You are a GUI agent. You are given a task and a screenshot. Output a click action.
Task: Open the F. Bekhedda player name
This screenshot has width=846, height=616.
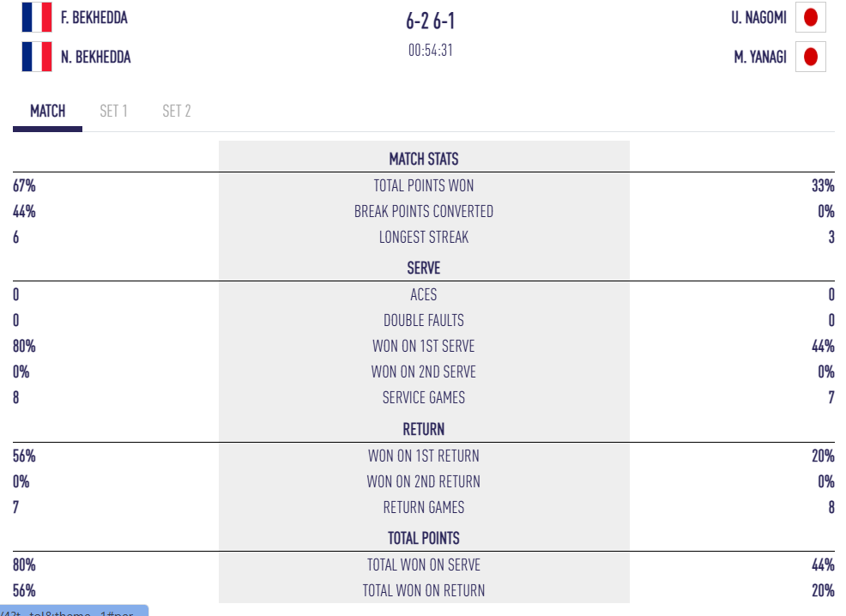[94, 17]
